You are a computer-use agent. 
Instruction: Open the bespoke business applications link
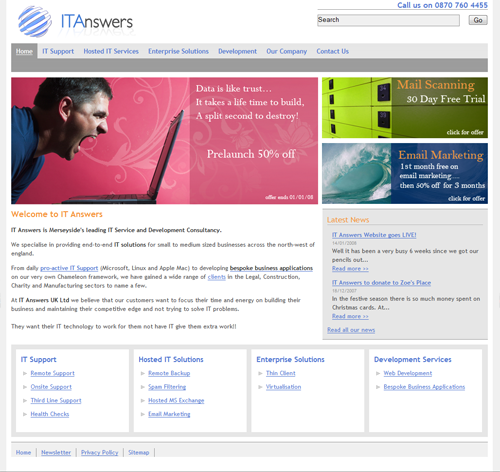pos(271,268)
